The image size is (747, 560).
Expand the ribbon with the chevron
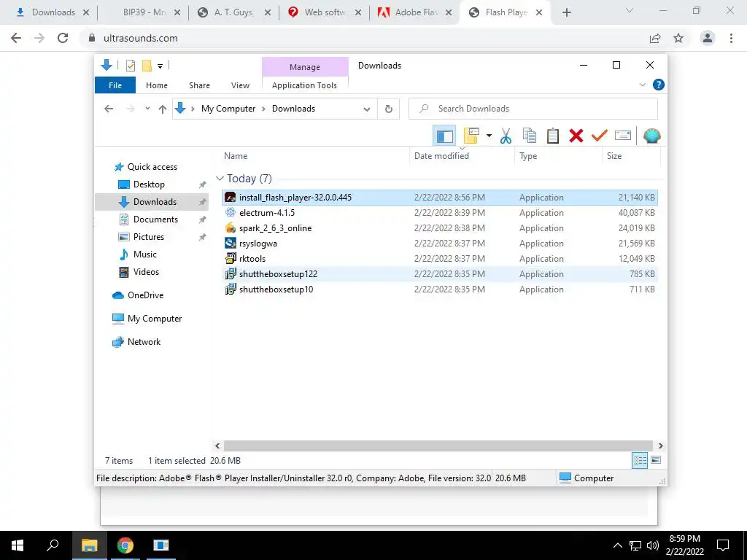pos(642,85)
